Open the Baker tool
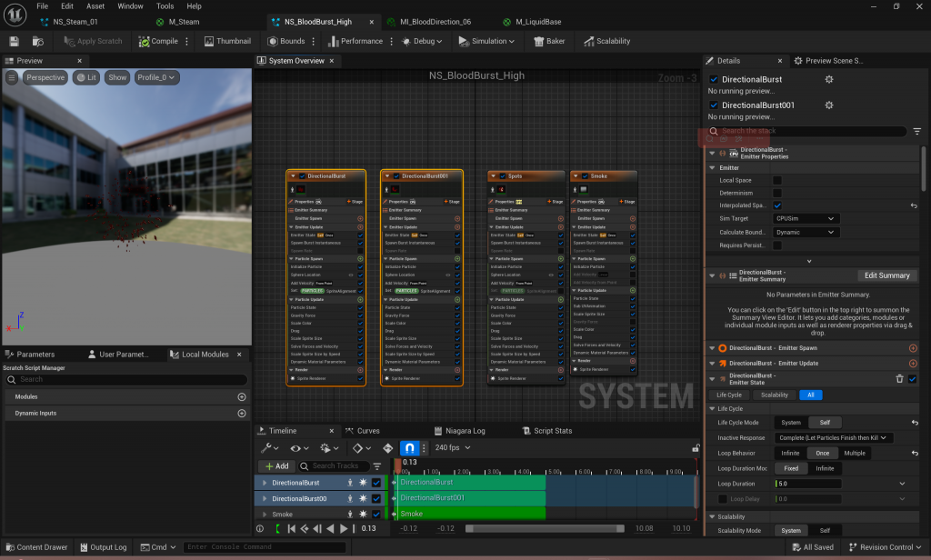The width and height of the screenshot is (931, 560). (549, 41)
